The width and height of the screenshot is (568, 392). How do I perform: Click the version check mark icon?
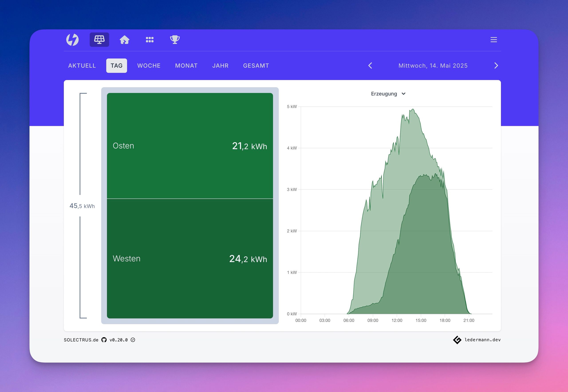point(133,340)
